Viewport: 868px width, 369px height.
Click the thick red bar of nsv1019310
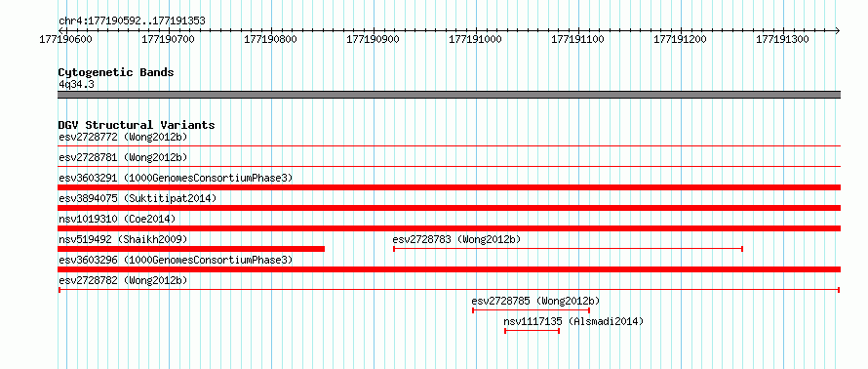point(449,228)
